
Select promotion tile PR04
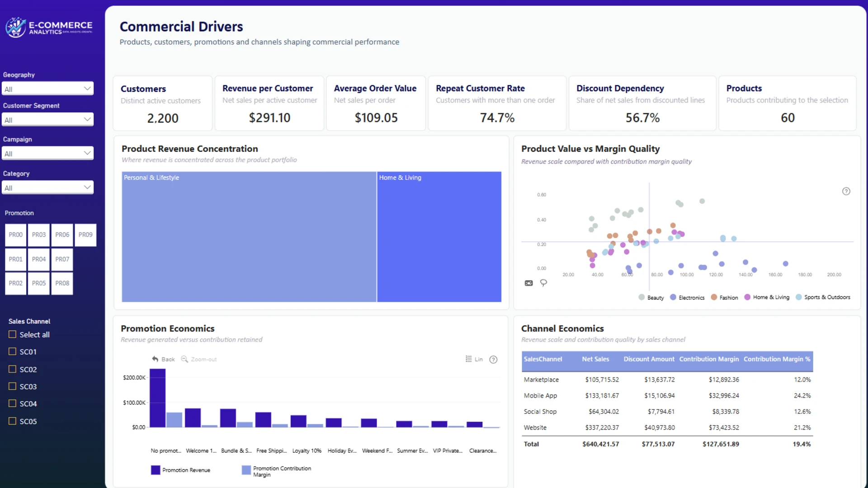pos(39,259)
